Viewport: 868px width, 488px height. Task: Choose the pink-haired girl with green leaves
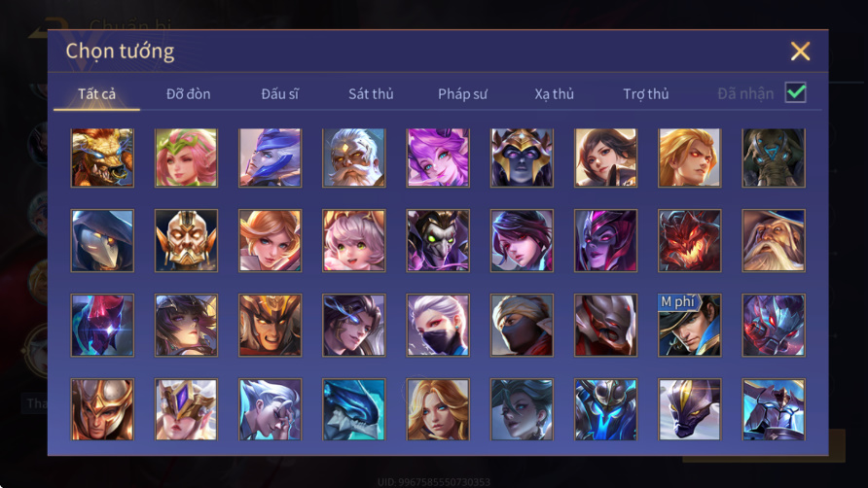pyautogui.click(x=186, y=157)
